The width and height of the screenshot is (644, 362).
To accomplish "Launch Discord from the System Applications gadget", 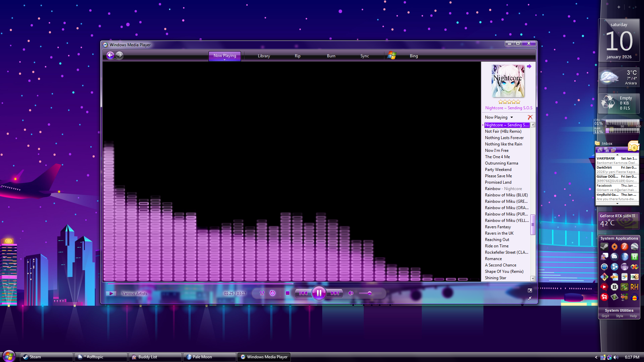I will (x=614, y=257).
